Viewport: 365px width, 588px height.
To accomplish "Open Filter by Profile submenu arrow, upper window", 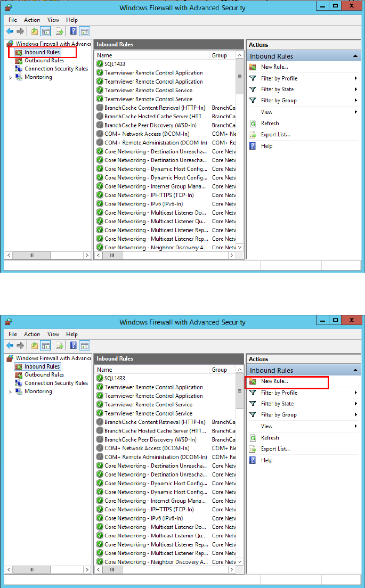I will coord(355,78).
